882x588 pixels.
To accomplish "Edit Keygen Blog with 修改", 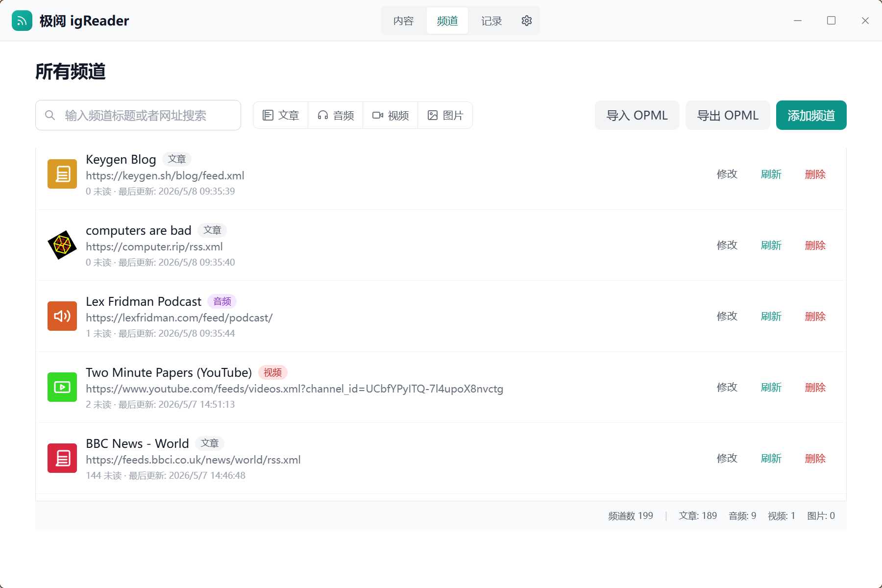I will 727,174.
